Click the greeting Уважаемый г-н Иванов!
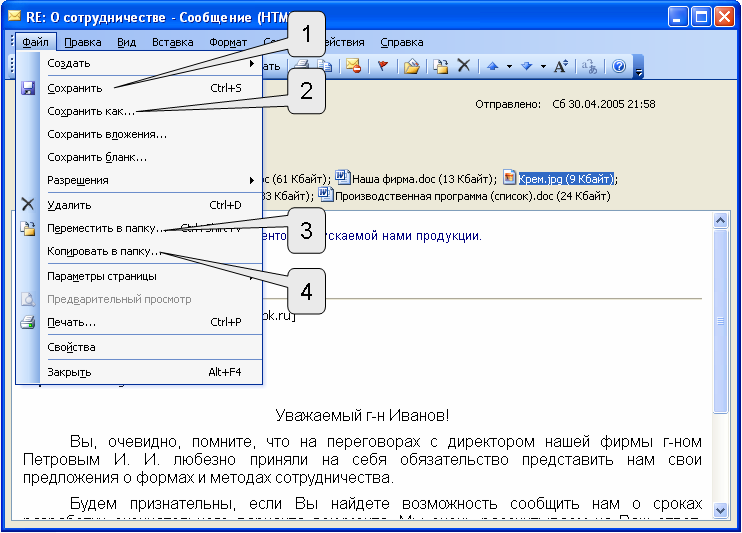 [x=362, y=416]
